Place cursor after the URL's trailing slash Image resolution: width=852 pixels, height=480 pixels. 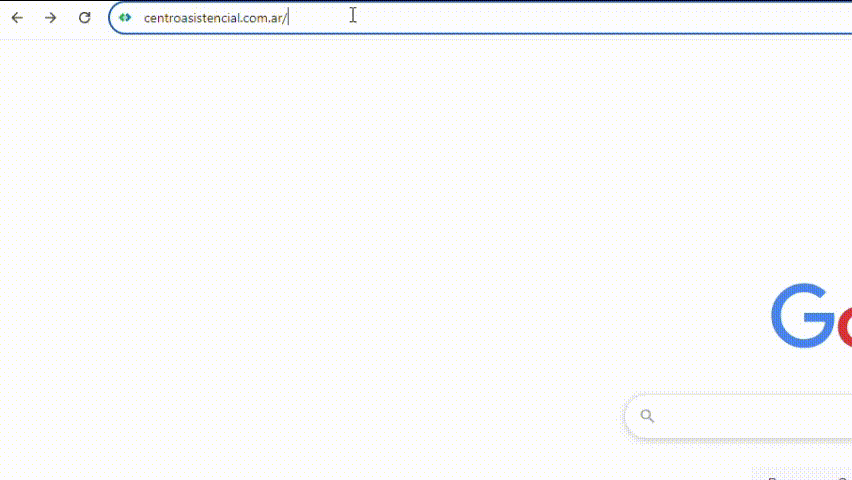pyautogui.click(x=289, y=17)
